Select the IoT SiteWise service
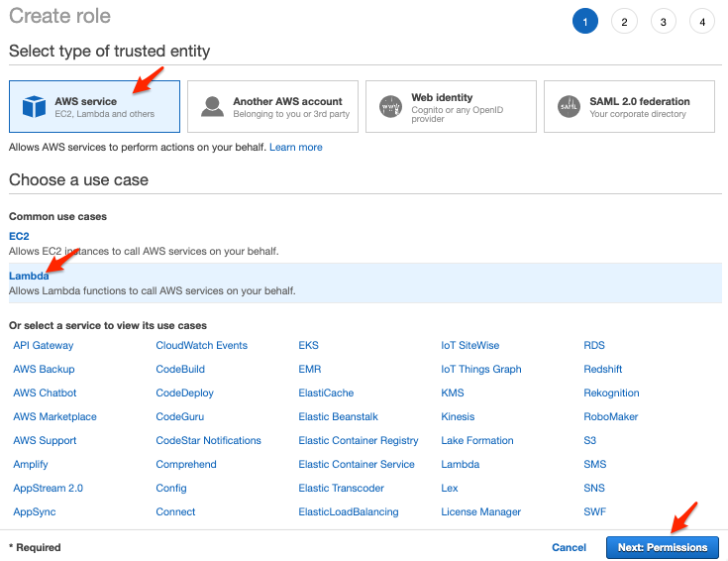 (469, 345)
